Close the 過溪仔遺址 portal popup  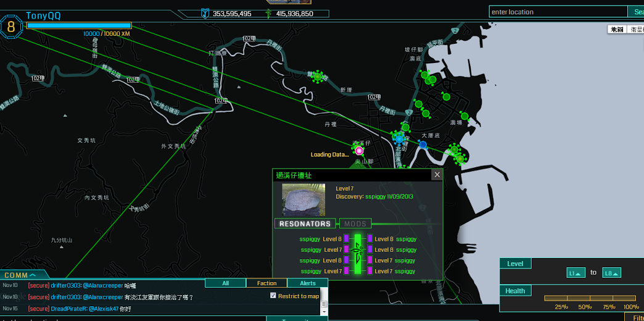(437, 175)
